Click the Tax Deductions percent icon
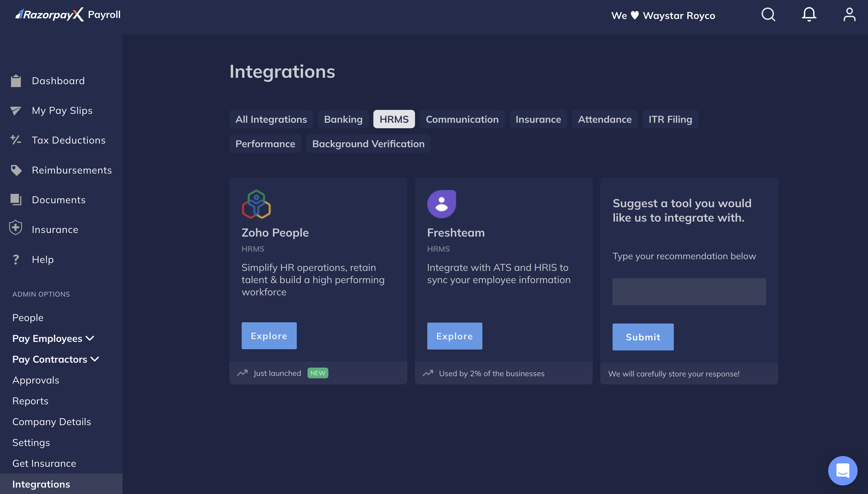 click(16, 140)
